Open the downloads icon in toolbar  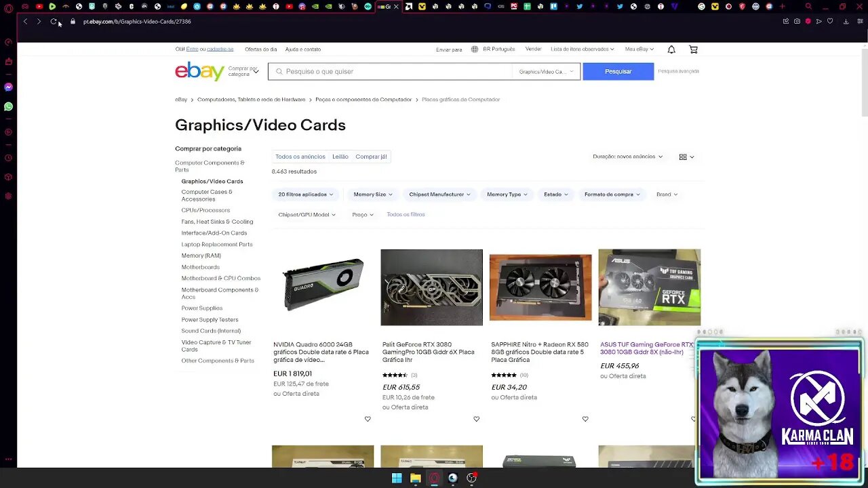point(846,22)
